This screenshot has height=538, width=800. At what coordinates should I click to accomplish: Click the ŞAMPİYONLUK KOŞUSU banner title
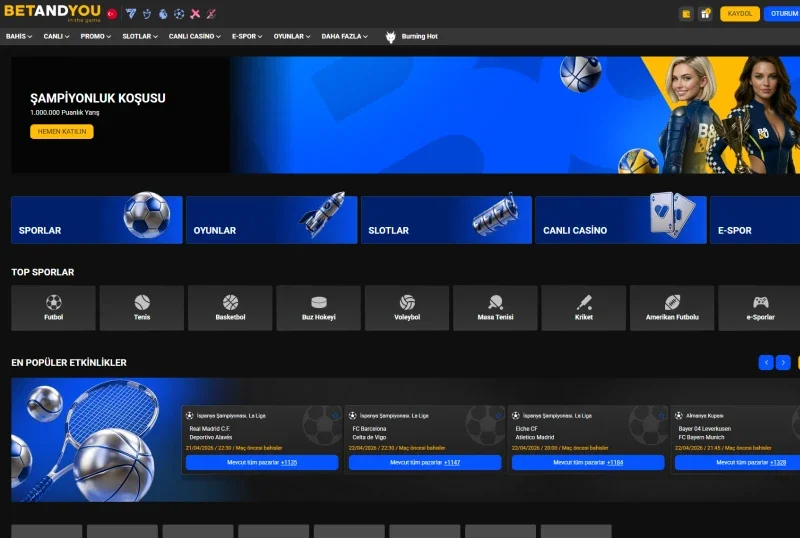(x=97, y=98)
